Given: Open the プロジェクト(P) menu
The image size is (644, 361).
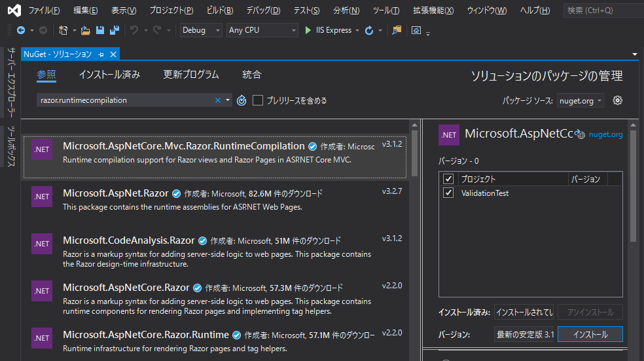Looking at the screenshot, I should tap(171, 10).
